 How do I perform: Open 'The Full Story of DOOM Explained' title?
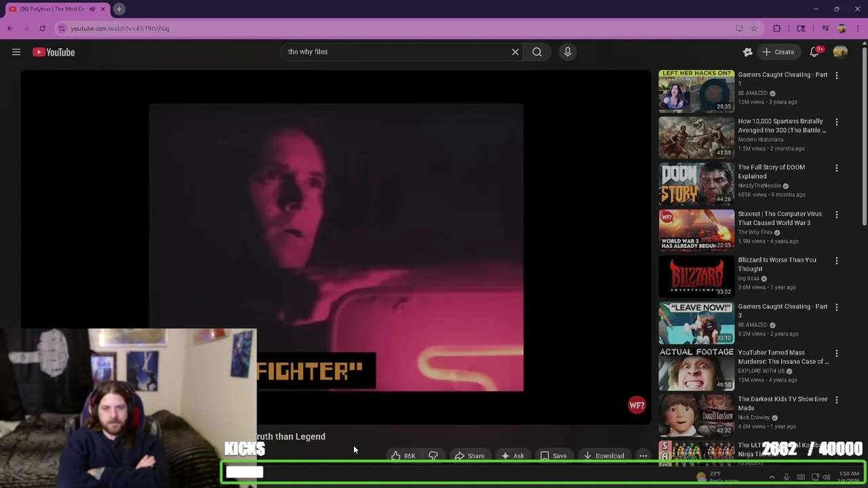click(x=772, y=171)
